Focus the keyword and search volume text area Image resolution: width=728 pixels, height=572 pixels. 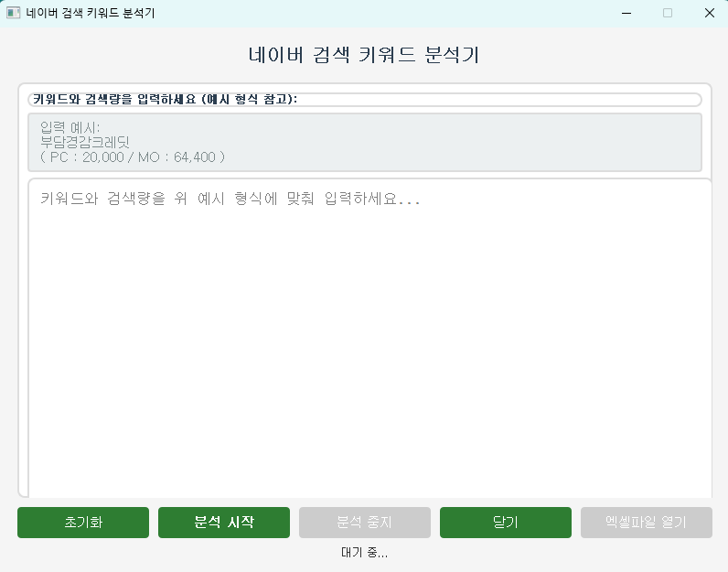(x=370, y=338)
